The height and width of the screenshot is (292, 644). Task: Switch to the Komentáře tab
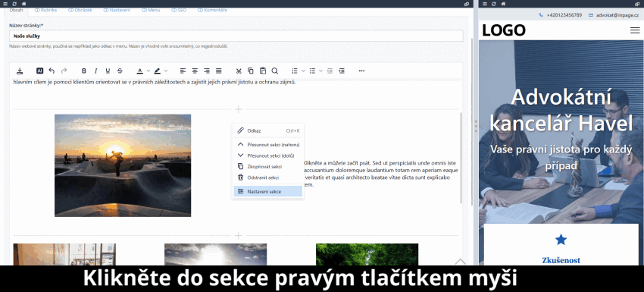212,10
